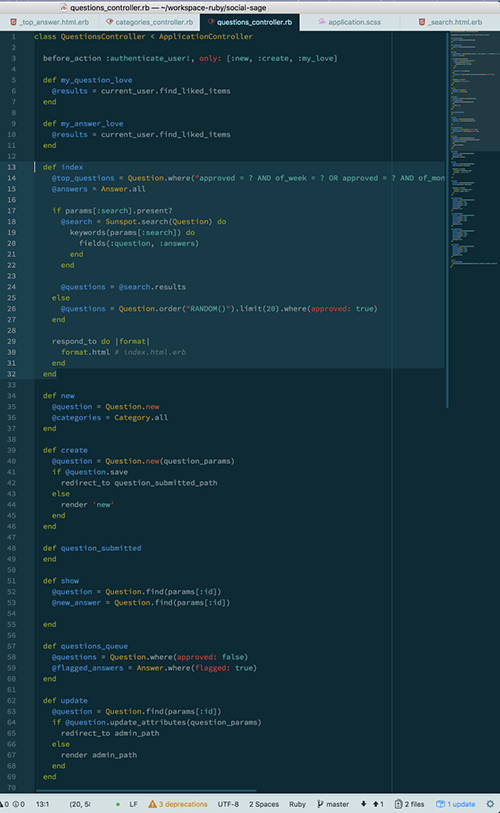Click 'respond_to do |format|' line
500x813 pixels.
coord(101,341)
